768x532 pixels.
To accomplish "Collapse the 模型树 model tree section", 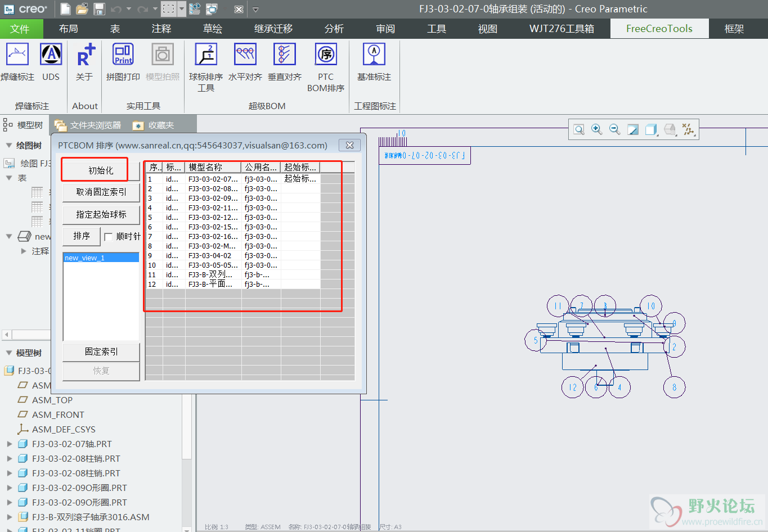I will click(x=9, y=353).
